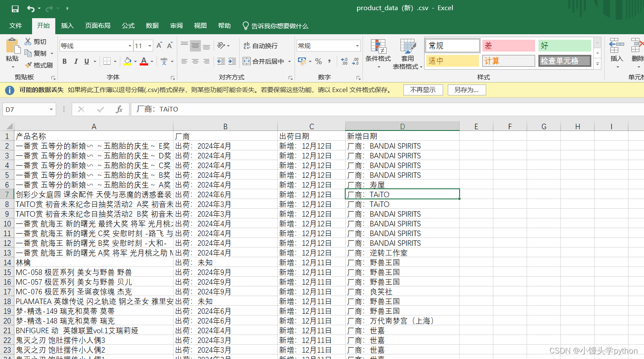Click the 不再显示 button

[423, 90]
